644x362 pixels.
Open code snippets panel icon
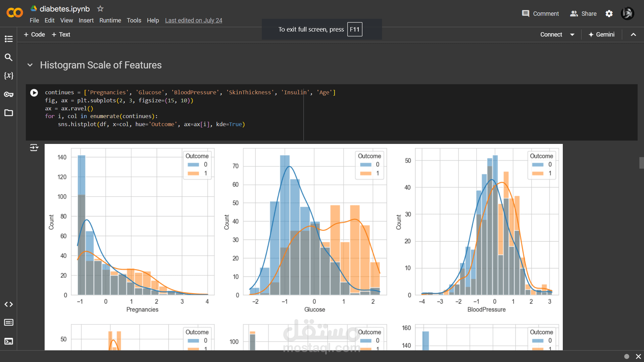pyautogui.click(x=9, y=304)
